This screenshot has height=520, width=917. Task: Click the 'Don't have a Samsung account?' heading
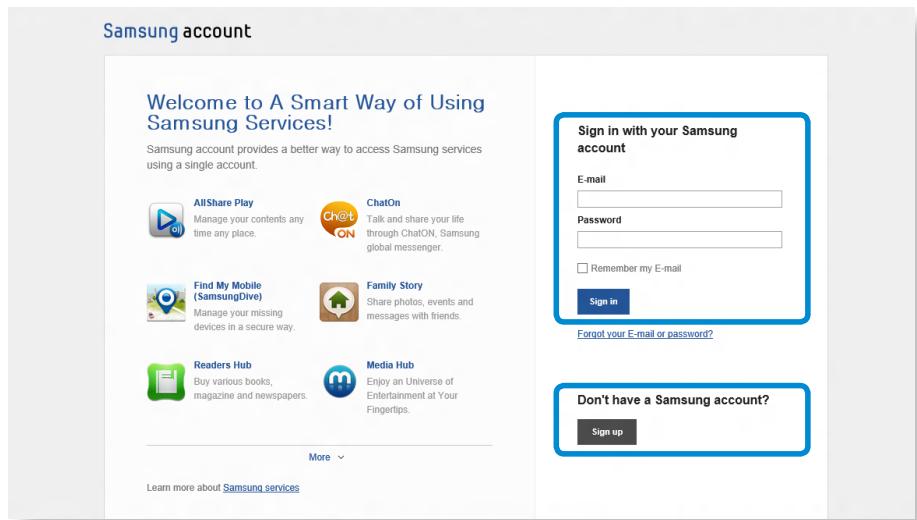click(x=673, y=400)
